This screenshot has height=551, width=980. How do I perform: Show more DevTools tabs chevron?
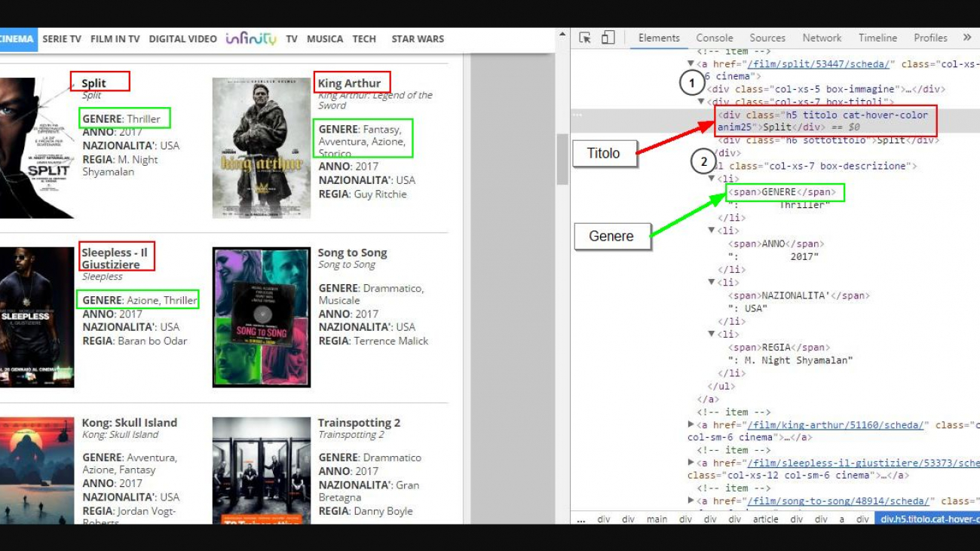tap(966, 38)
